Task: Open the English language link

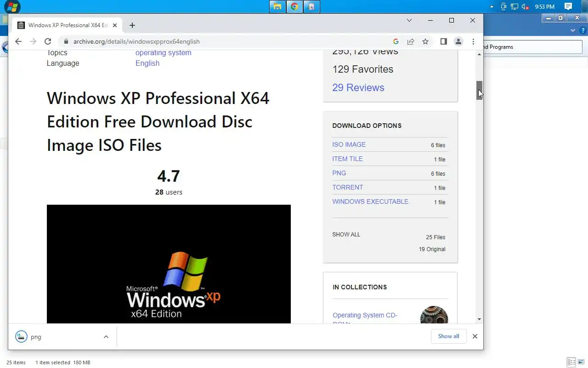Action: pyautogui.click(x=147, y=63)
